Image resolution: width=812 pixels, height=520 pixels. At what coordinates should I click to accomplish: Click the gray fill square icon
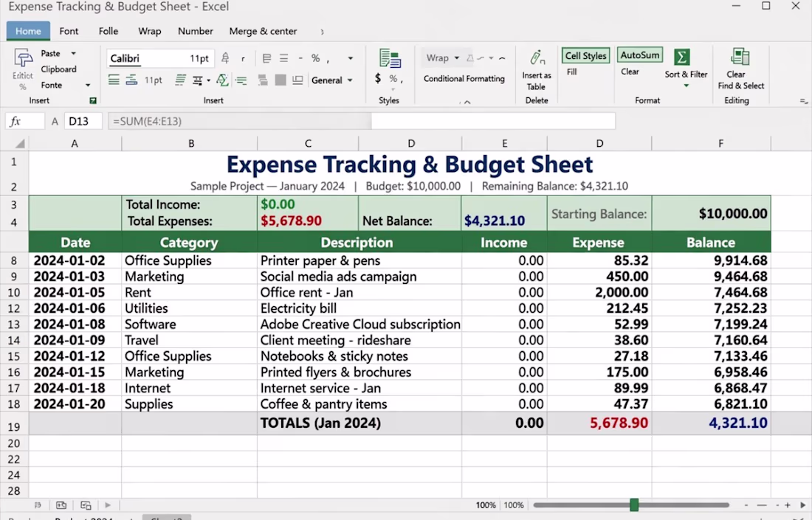pos(281,80)
